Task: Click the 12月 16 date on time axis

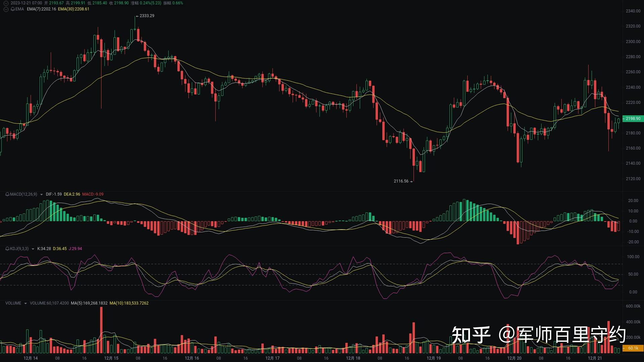Action: coord(192,358)
